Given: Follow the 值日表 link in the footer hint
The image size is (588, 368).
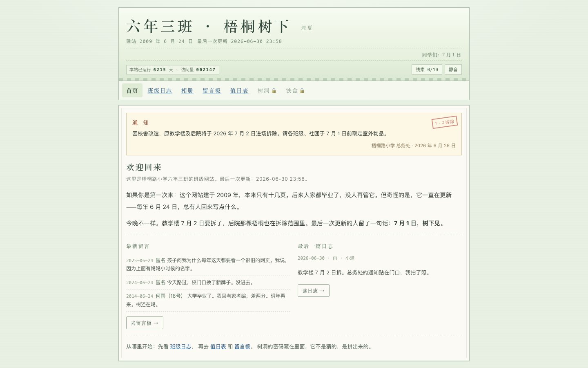Looking at the screenshot, I should tap(218, 347).
